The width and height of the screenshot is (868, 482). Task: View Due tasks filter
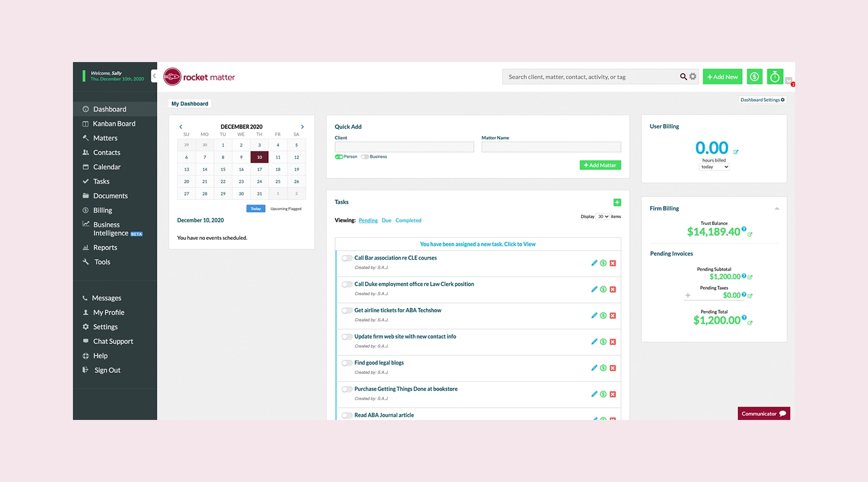[386, 221]
